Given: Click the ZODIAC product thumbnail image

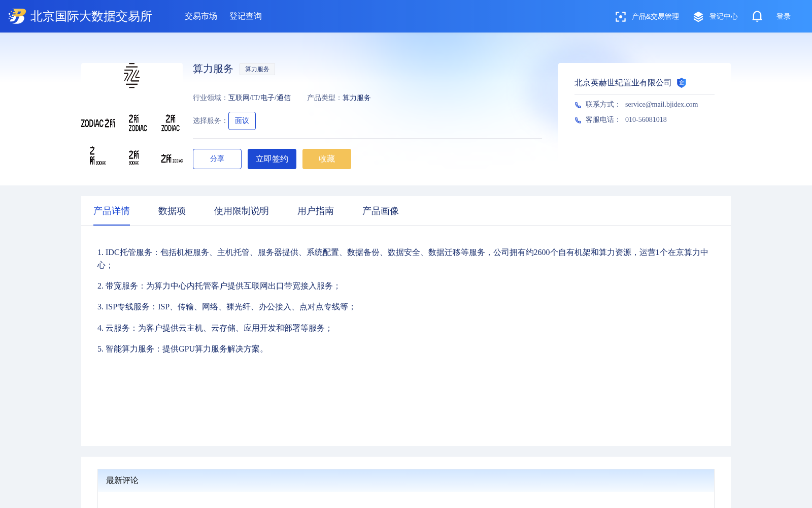Looking at the screenshot, I should pos(132,114).
